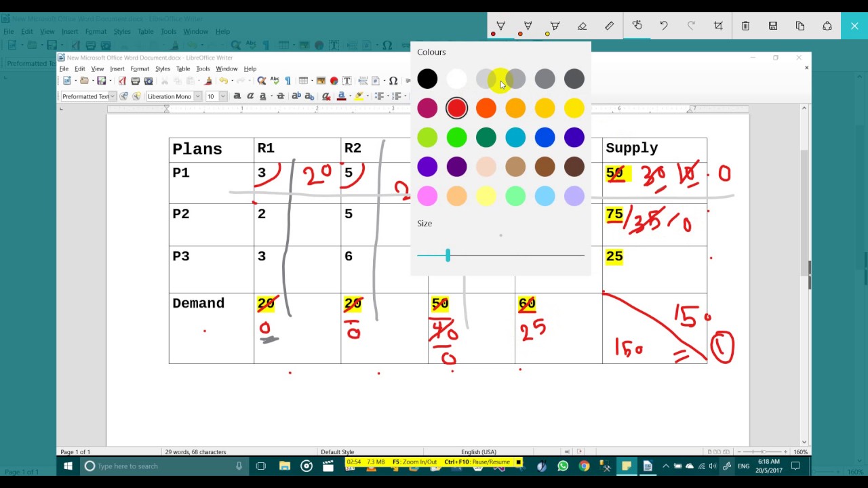Open the Help menu in Writer
868x488 pixels.
[250, 68]
